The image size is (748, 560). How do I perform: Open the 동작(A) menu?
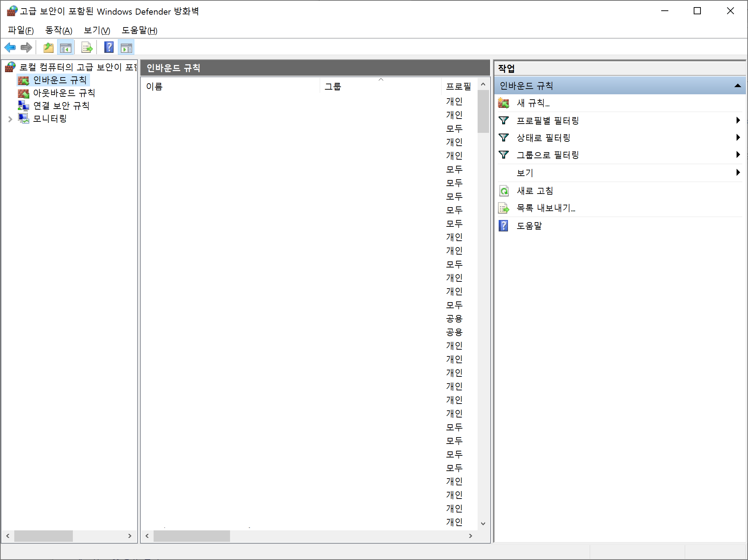click(x=59, y=30)
